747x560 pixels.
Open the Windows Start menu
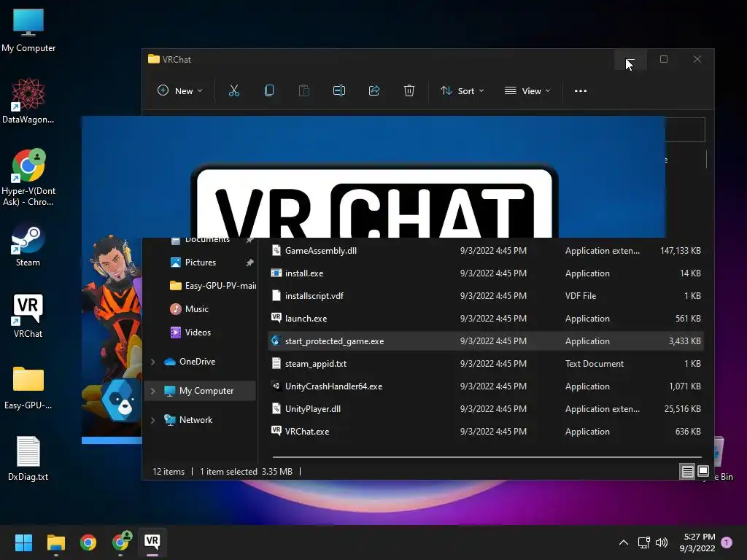(23, 542)
